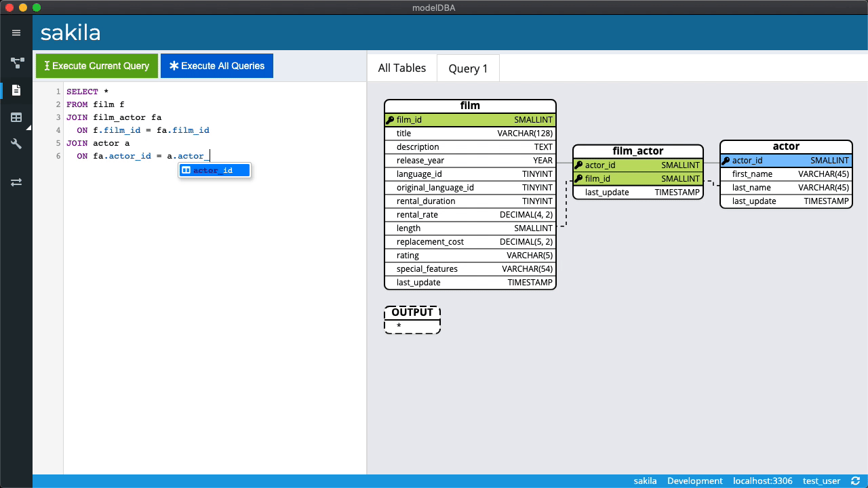Image resolution: width=868 pixels, height=488 pixels.
Task: Open the tables grid icon in sidebar
Action: (x=16, y=117)
